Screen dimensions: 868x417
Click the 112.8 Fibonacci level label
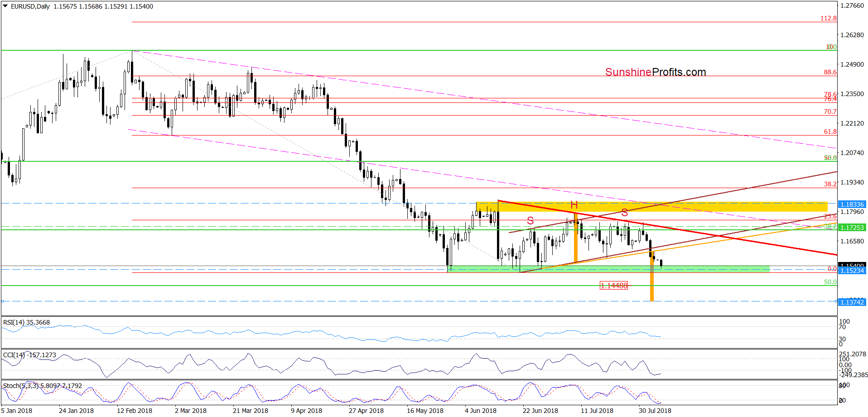tap(829, 18)
